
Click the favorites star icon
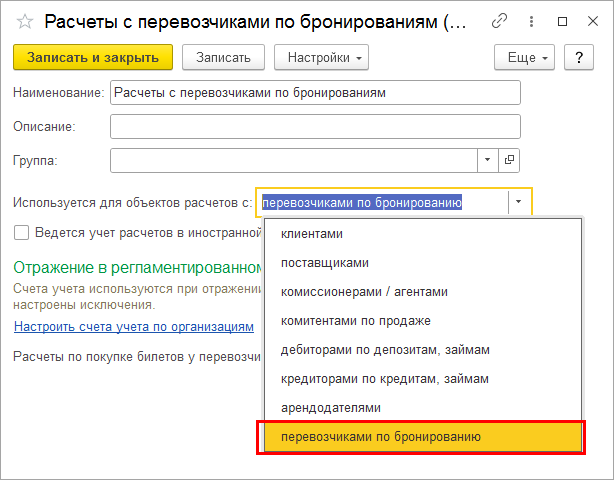[x=25, y=22]
